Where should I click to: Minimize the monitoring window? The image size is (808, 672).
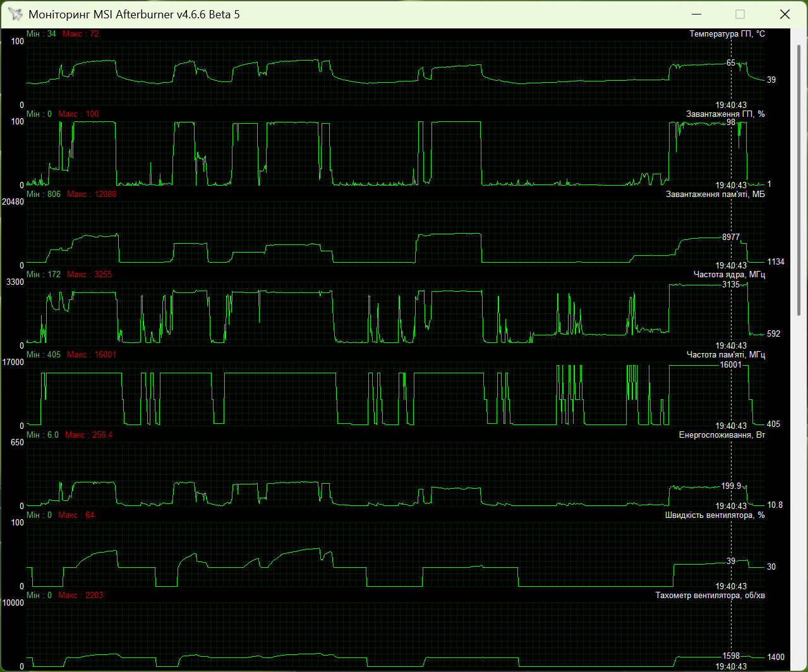pos(697,14)
